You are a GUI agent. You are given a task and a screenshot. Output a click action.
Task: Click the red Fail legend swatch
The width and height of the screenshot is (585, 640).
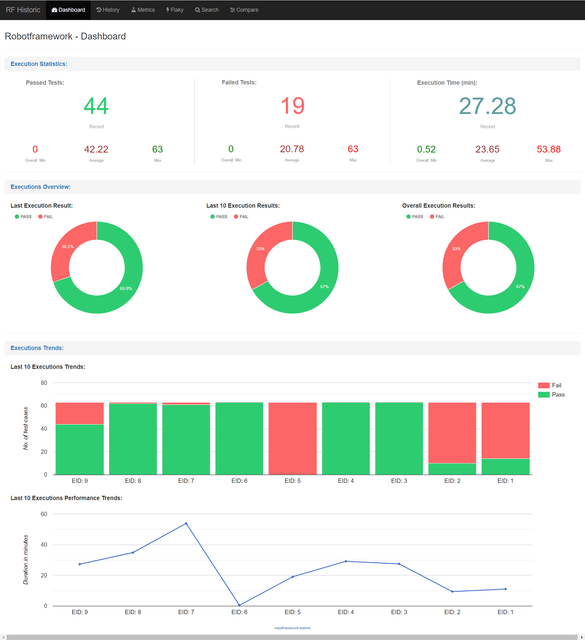544,385
